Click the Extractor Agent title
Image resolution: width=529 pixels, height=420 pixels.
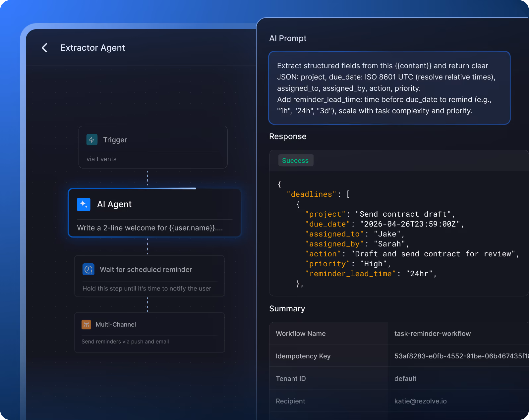92,48
